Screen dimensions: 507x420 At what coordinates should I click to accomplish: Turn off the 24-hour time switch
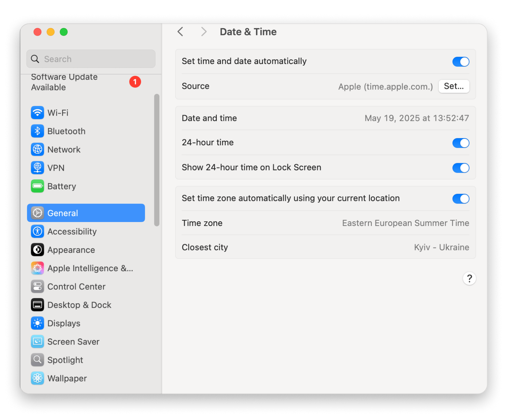461,143
